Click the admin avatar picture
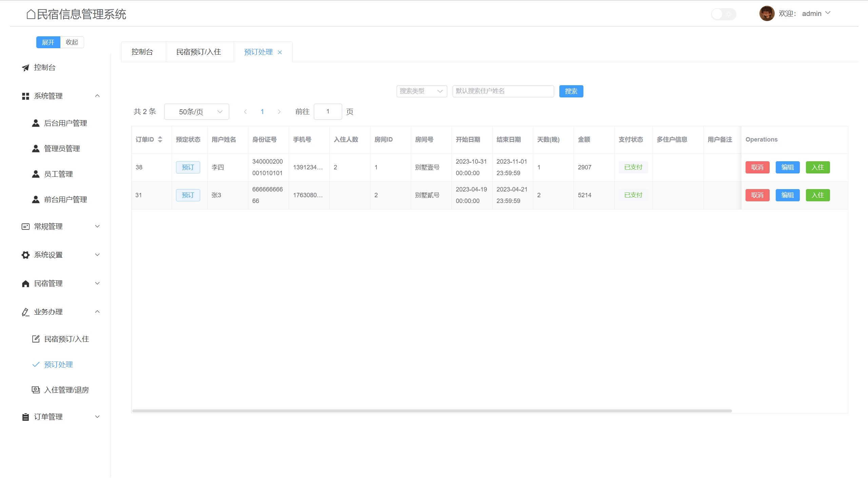The image size is (868, 480). click(766, 14)
